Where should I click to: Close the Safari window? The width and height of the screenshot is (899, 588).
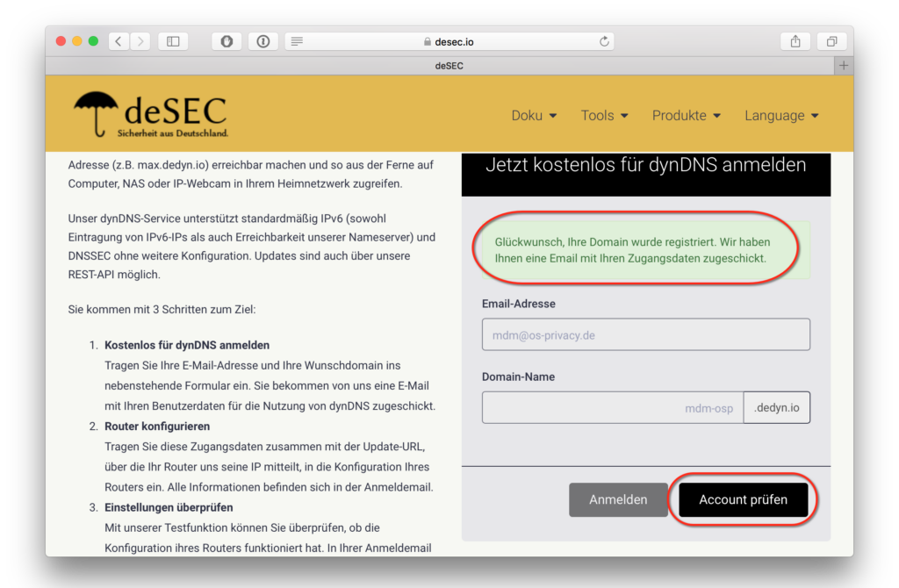pyautogui.click(x=61, y=41)
